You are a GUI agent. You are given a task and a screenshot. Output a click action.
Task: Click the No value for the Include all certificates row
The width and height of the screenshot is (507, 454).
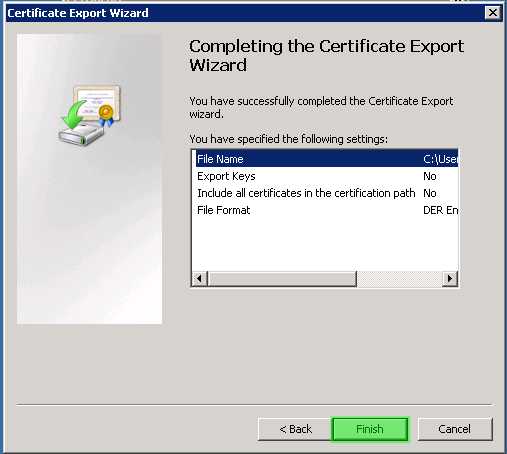click(x=430, y=193)
